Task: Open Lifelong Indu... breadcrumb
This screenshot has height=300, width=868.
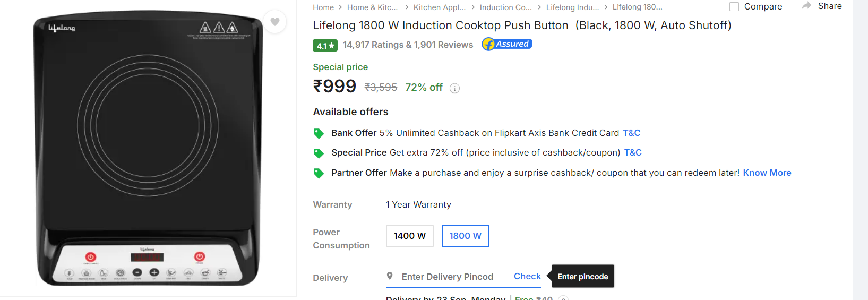Action: 572,7
